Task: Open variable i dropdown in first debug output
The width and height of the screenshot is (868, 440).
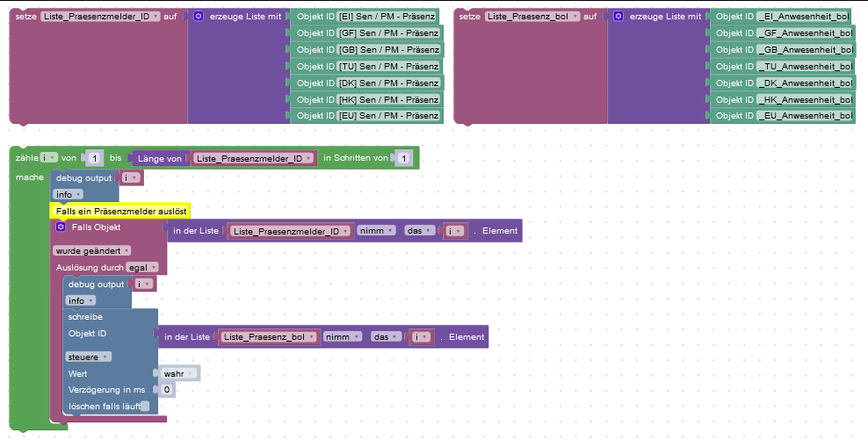Action: [x=131, y=177]
